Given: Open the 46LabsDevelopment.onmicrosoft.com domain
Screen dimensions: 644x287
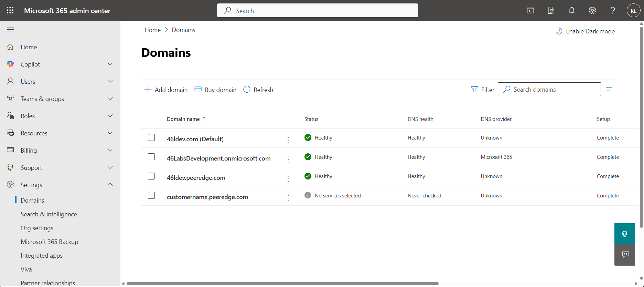Looking at the screenshot, I should pyautogui.click(x=218, y=158).
